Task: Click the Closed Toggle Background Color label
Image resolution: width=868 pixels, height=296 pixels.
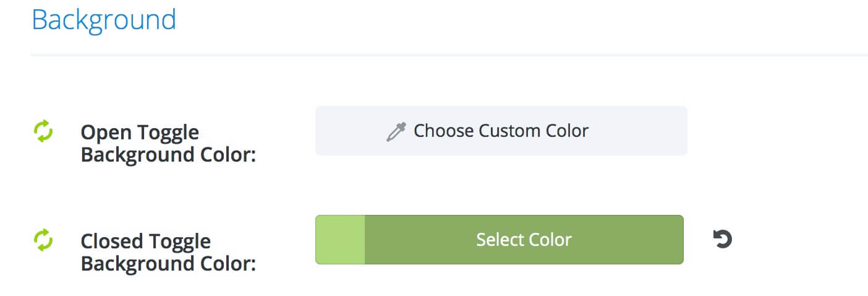Action: pyautogui.click(x=168, y=251)
